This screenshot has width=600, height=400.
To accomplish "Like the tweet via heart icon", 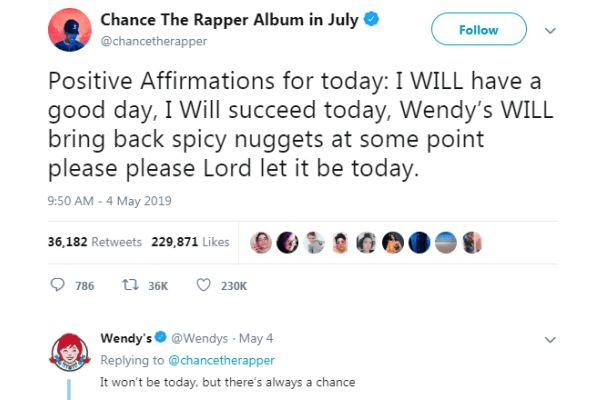I will [203, 285].
